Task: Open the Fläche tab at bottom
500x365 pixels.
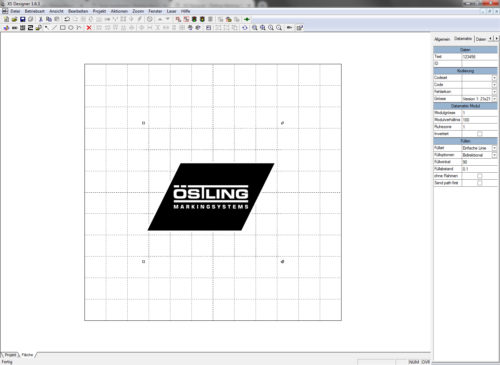Action: click(x=27, y=355)
